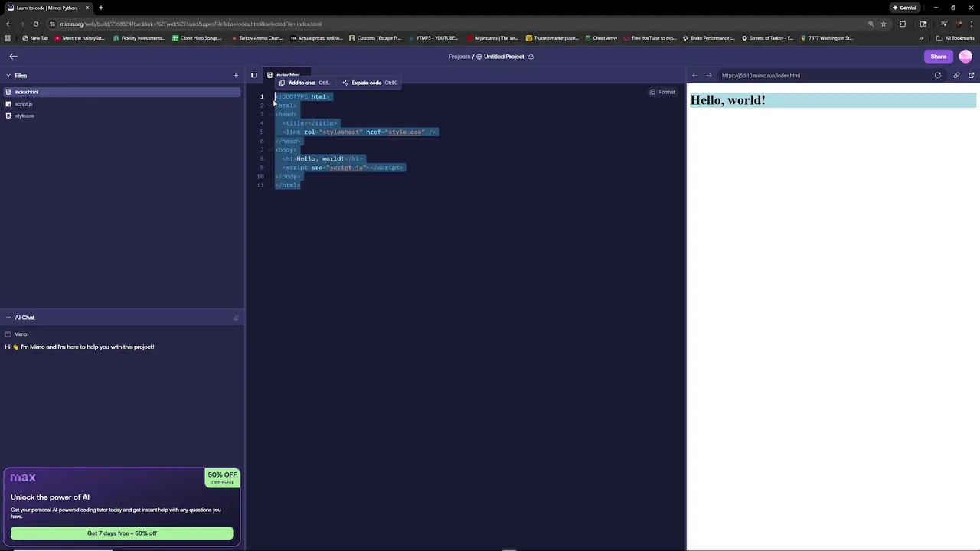Click the zoom magnifier icon in the address bar
The width and height of the screenshot is (980, 551).
coord(871,24)
